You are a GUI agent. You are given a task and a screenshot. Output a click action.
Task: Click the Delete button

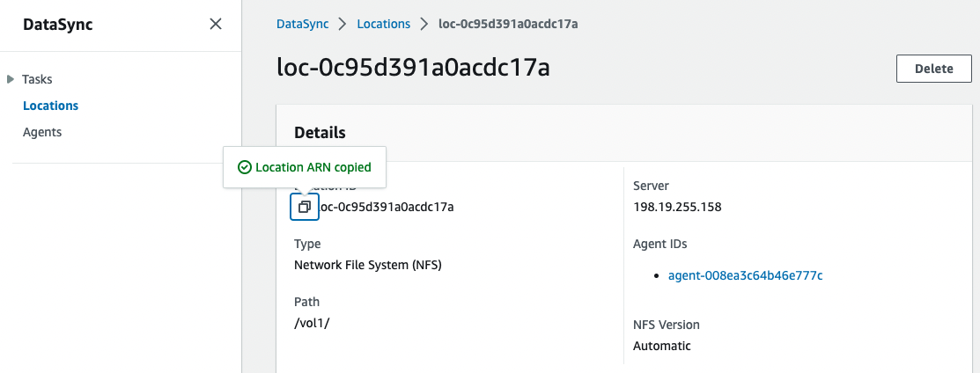click(933, 69)
